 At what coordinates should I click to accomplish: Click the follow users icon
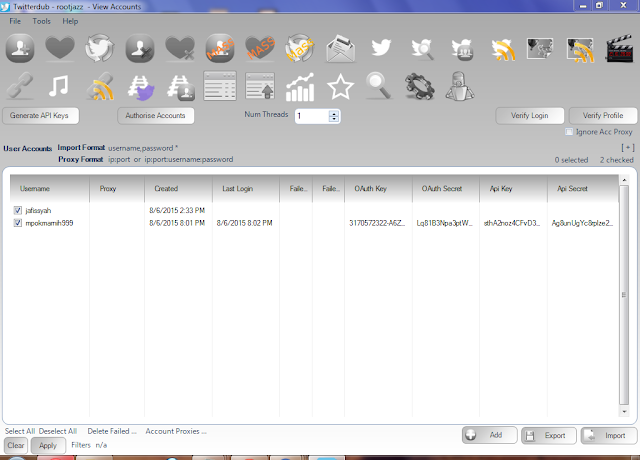click(20, 49)
